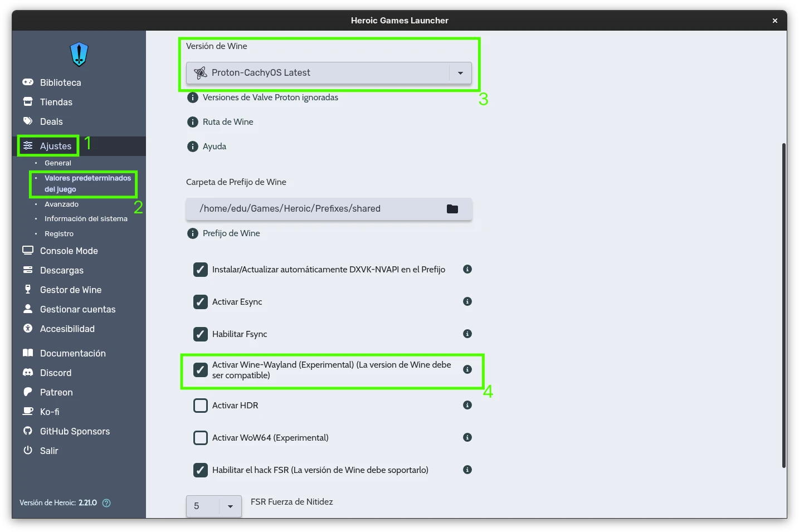Select Valores predeterminados del juego
Screen dimensions: 799x532
pyautogui.click(x=87, y=184)
